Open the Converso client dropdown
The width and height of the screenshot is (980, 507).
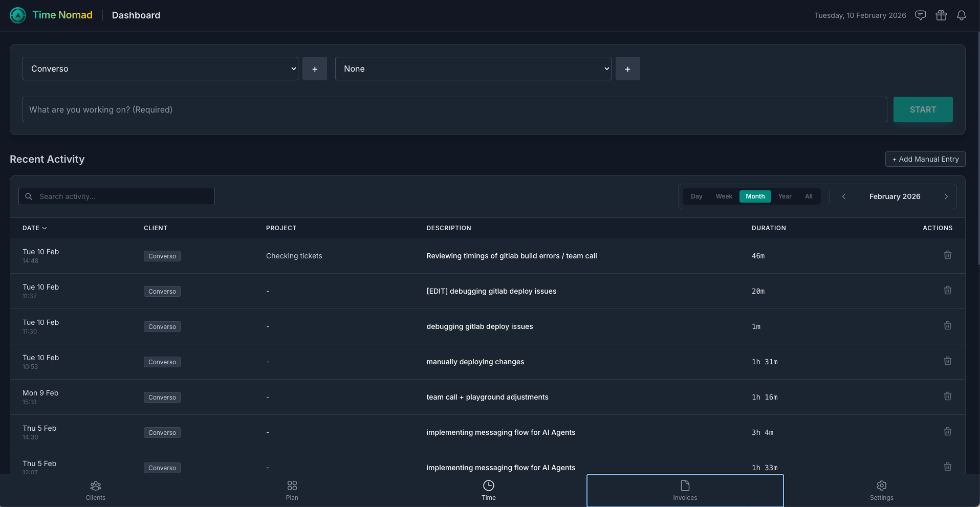(160, 69)
